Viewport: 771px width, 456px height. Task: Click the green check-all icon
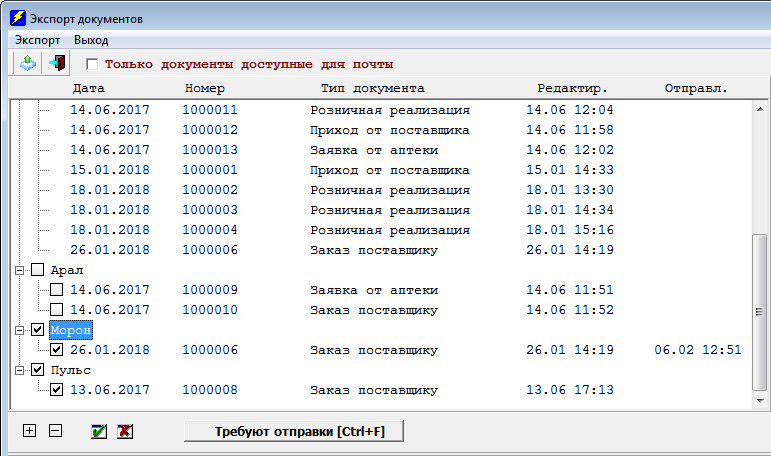tap(99, 431)
